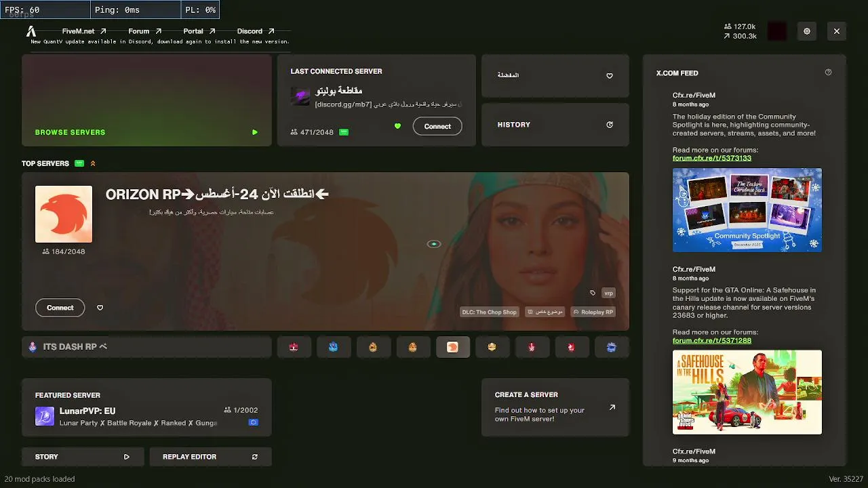
Task: Click the 184/2048 player count
Action: pyautogui.click(x=64, y=251)
